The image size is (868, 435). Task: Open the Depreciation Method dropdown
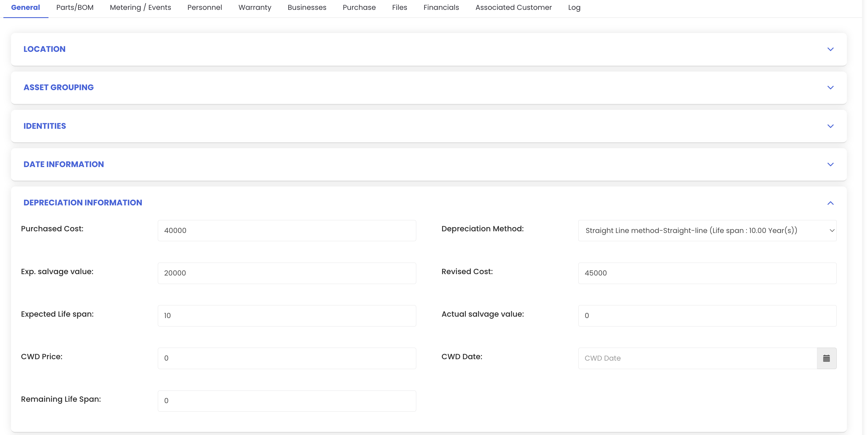[707, 230]
